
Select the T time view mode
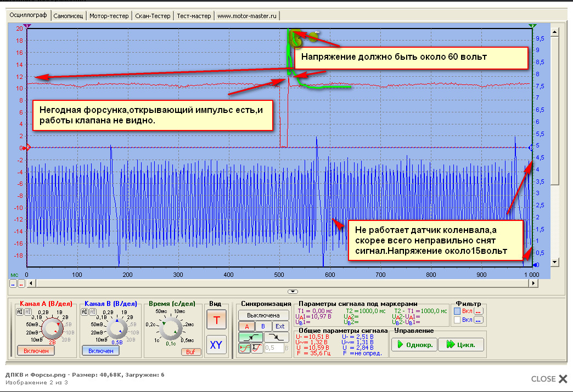(x=216, y=320)
